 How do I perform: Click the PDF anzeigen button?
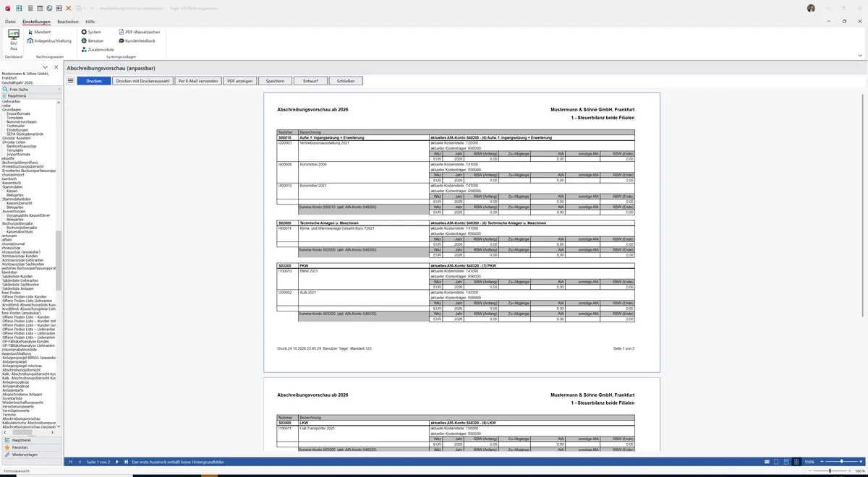click(239, 81)
